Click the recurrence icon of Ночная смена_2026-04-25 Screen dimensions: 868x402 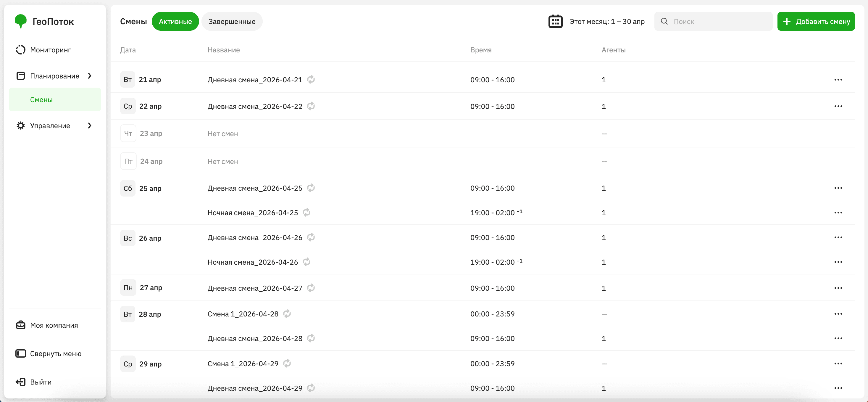coord(306,212)
